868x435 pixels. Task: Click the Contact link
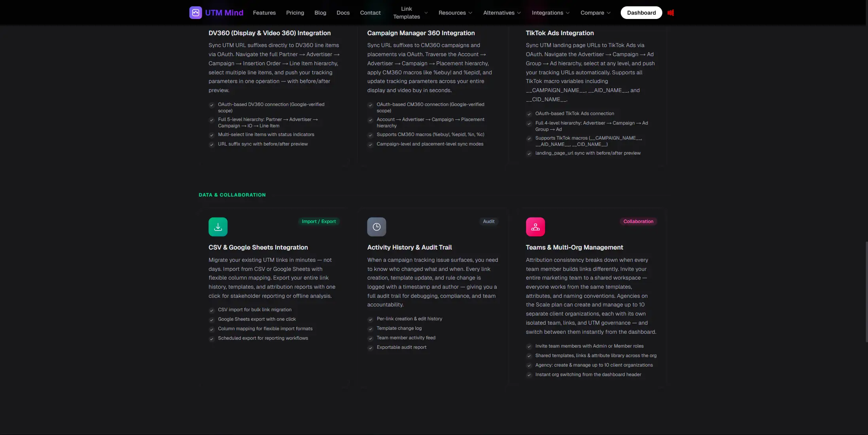pyautogui.click(x=370, y=12)
